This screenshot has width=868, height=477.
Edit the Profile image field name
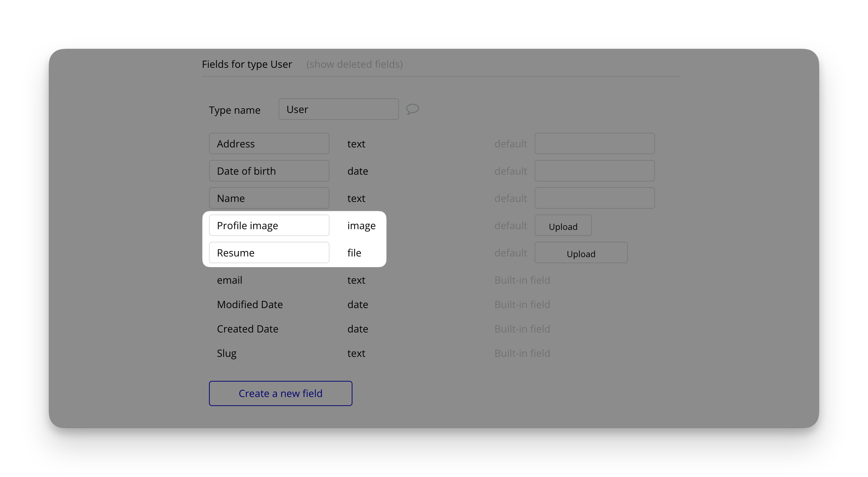pyautogui.click(x=269, y=226)
